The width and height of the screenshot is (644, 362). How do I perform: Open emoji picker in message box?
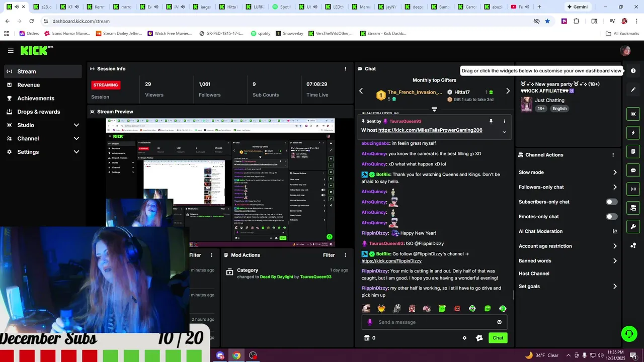[x=499, y=322]
